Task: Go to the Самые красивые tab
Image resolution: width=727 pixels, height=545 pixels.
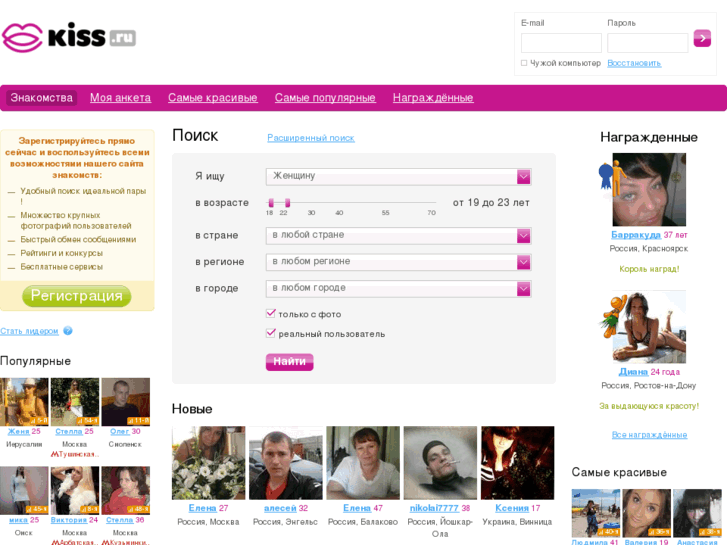Action: (x=213, y=98)
